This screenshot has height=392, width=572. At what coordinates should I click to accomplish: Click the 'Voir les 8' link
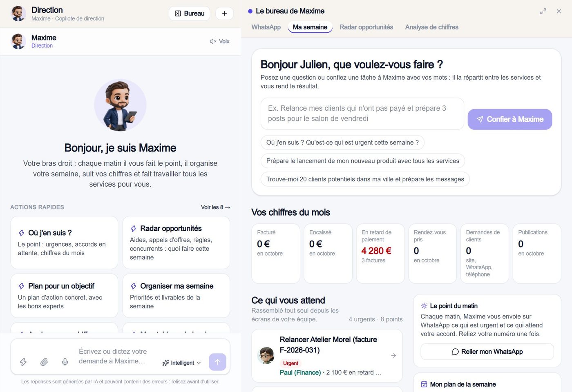[x=215, y=207]
